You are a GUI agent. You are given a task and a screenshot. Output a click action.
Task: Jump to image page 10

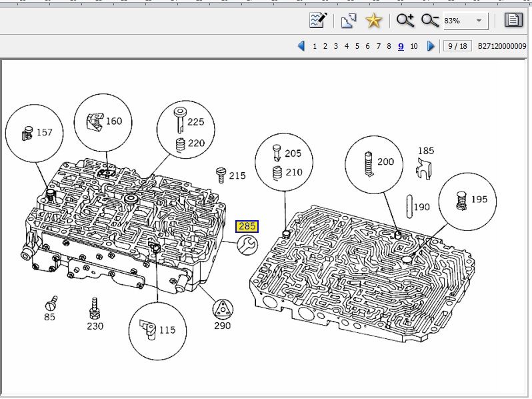(413, 46)
